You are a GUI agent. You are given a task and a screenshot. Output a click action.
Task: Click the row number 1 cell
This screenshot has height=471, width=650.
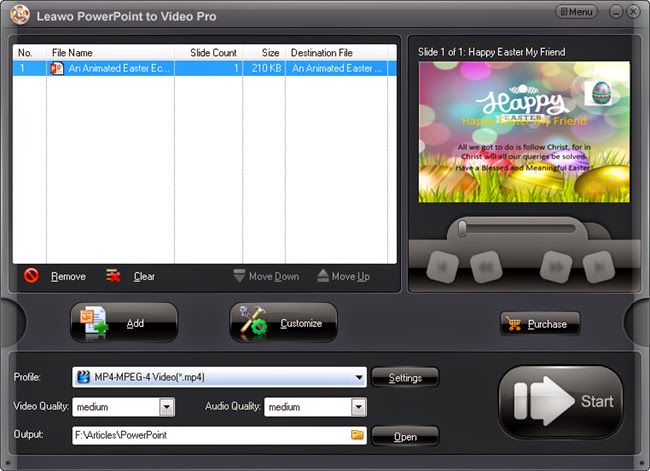pos(29,68)
